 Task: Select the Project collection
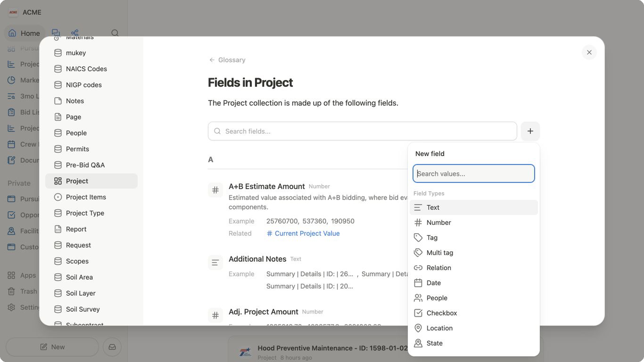point(91,181)
